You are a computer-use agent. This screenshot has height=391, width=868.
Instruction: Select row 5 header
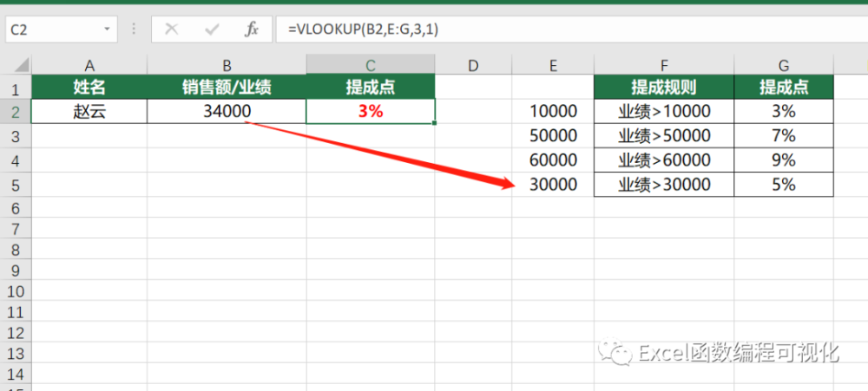click(16, 186)
